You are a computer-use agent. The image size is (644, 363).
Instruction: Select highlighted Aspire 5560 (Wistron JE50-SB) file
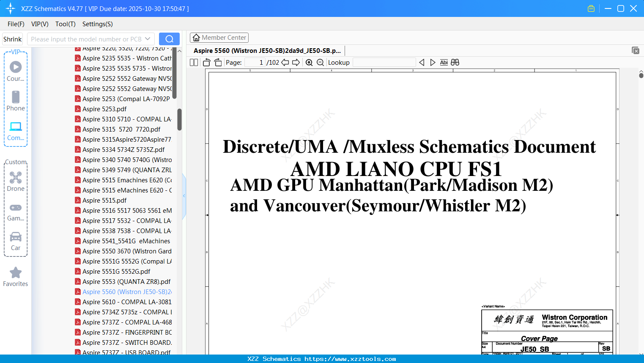click(x=127, y=292)
